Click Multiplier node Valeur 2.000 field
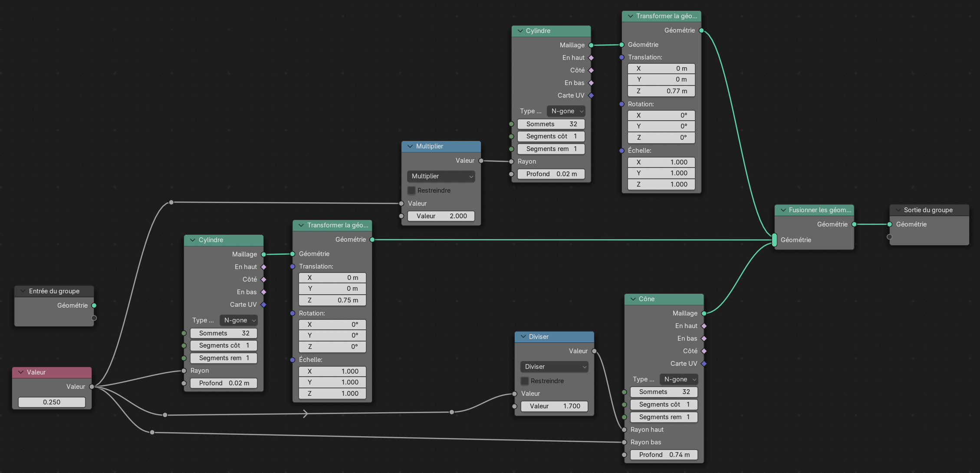 (441, 216)
